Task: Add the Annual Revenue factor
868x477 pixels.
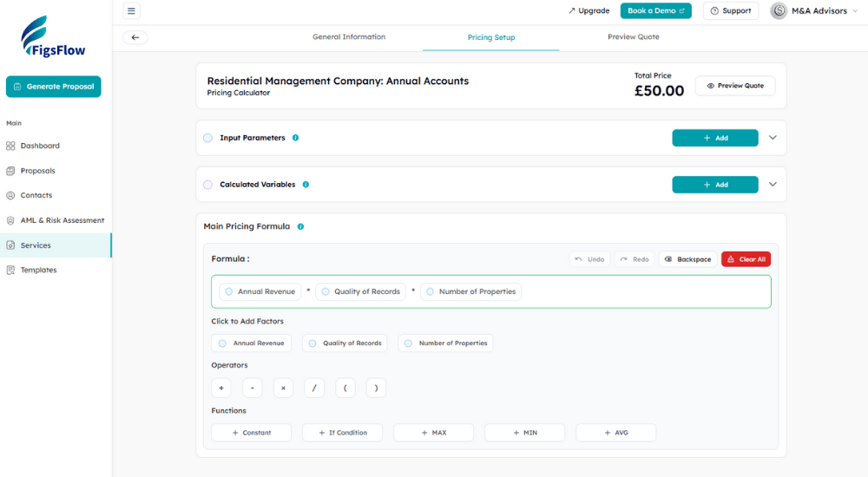Action: click(252, 343)
